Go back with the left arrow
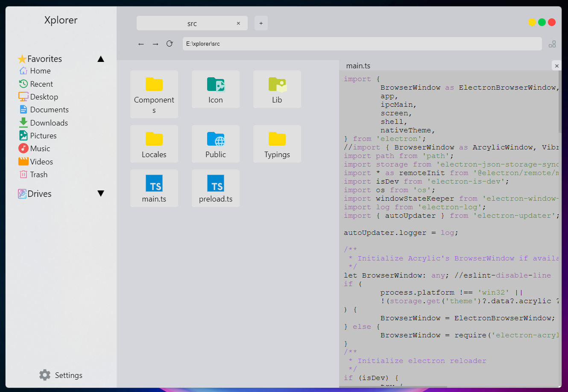Image resolution: width=568 pixels, height=392 pixels. (x=141, y=44)
